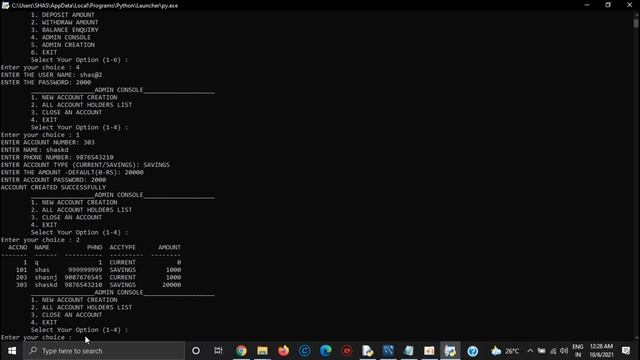Open the notepad-style app on taskbar
Viewport: 640px width, 360px height.
[409, 351]
